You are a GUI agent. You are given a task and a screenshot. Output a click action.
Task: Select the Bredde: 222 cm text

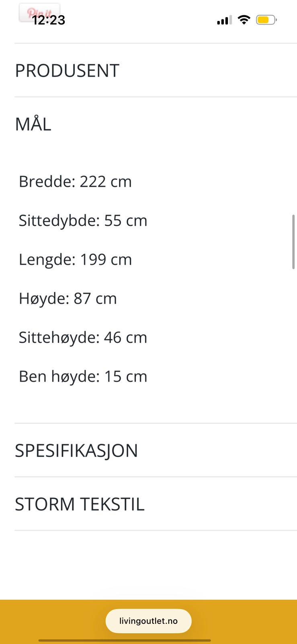coord(75,181)
